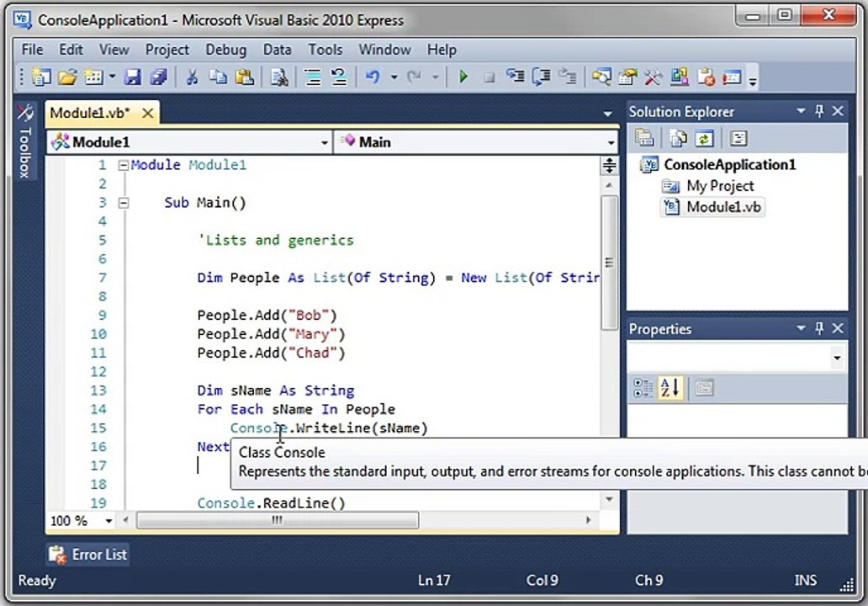Toggle auto-hide pin on Properties panel
The image size is (868, 606).
coord(819,328)
